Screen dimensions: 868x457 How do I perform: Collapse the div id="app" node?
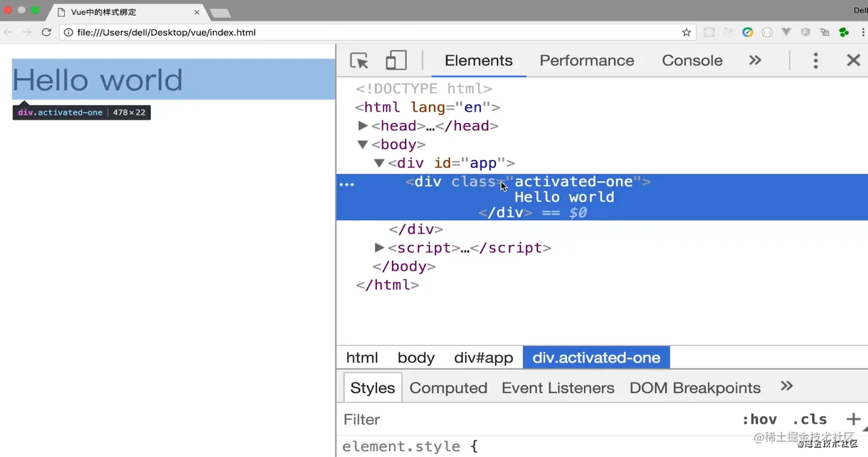pyautogui.click(x=379, y=163)
